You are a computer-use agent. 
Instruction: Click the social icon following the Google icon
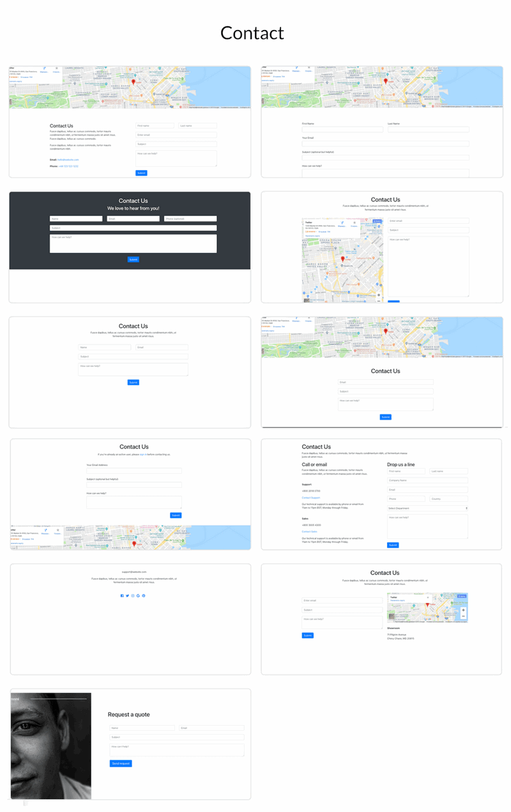pos(144,596)
